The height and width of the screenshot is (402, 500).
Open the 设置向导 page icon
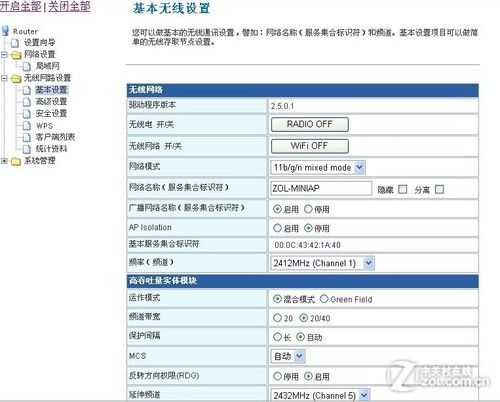coord(15,43)
